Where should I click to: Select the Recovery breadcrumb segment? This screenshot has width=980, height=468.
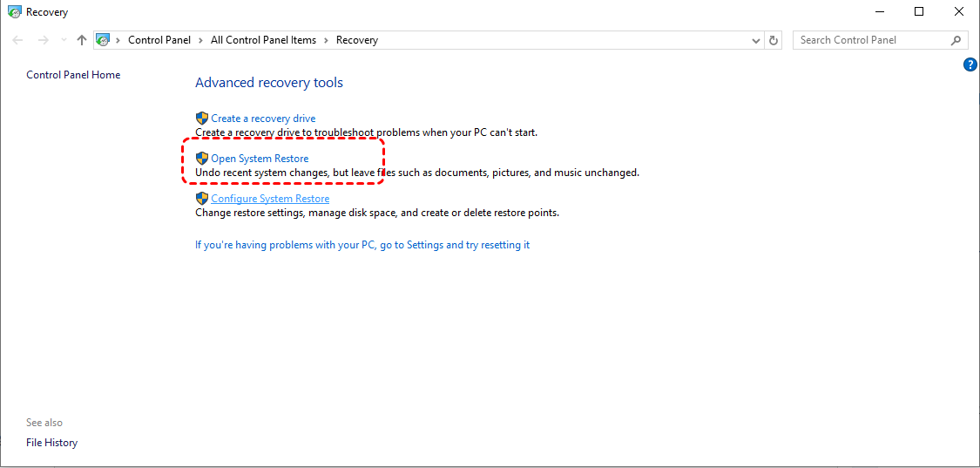pyautogui.click(x=357, y=40)
